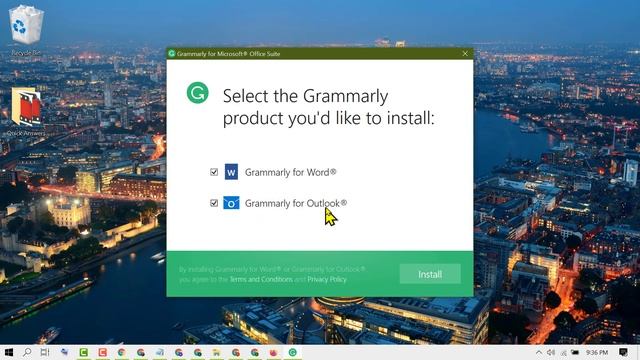Open the green Grammarly taskbar icon
The image size is (640, 360).
(x=293, y=352)
